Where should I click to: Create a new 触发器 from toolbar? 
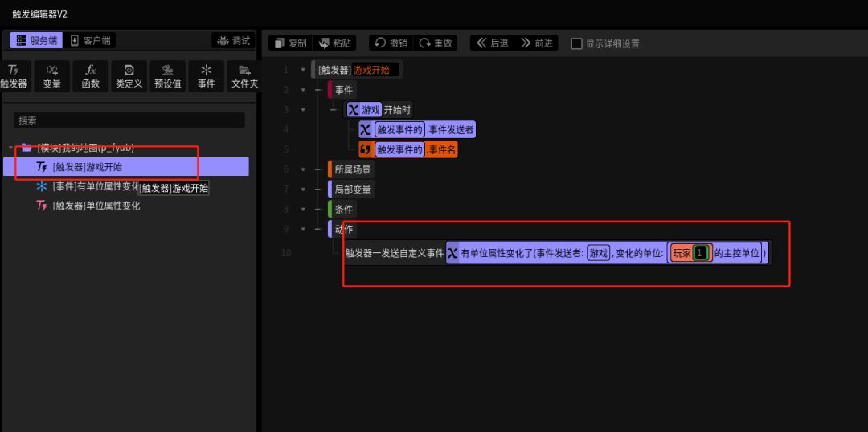[x=14, y=76]
